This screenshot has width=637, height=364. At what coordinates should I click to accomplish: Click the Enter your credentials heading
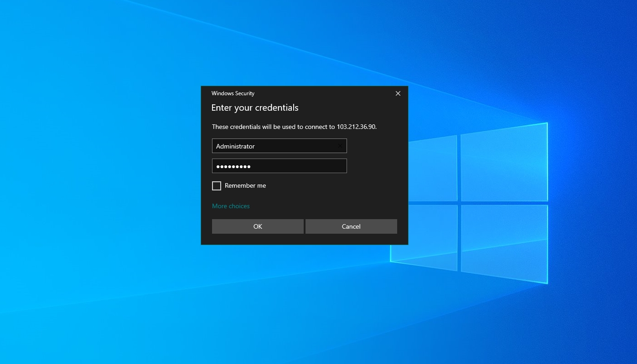tap(255, 108)
